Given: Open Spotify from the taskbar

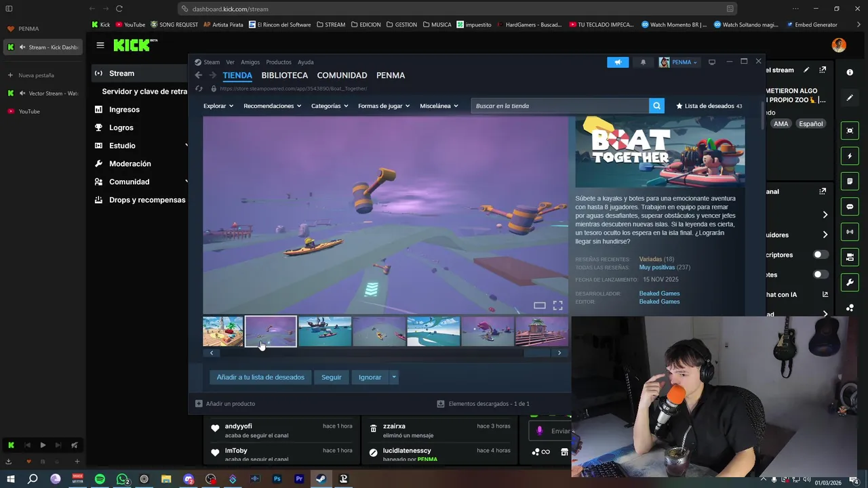Looking at the screenshot, I should click(100, 479).
